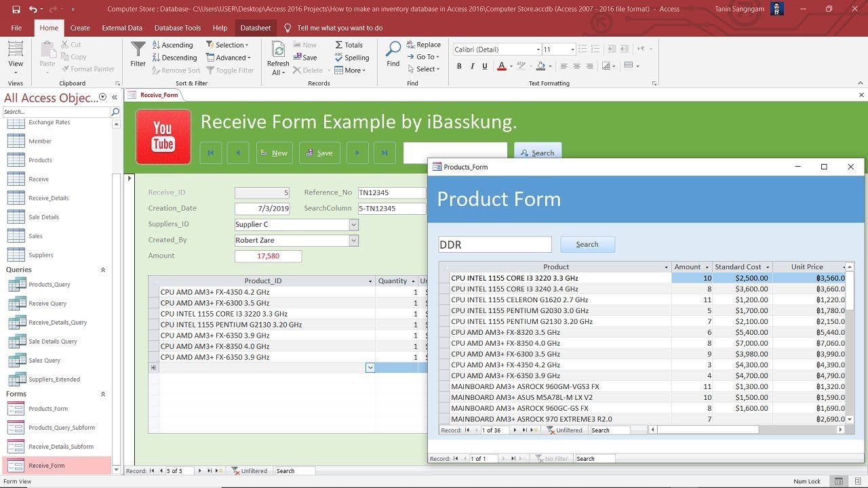Click Search button in Receive Form header
Image resolution: width=868 pixels, height=488 pixels.
click(537, 153)
